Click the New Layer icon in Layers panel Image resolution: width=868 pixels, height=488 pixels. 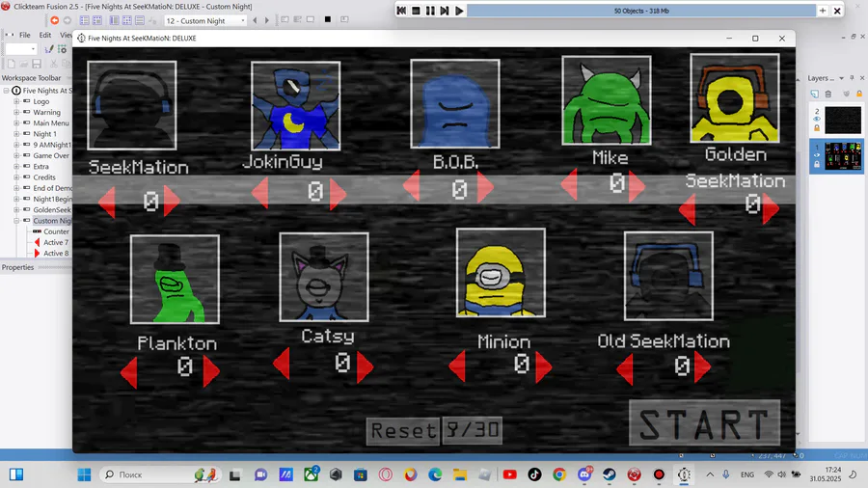[x=815, y=95]
